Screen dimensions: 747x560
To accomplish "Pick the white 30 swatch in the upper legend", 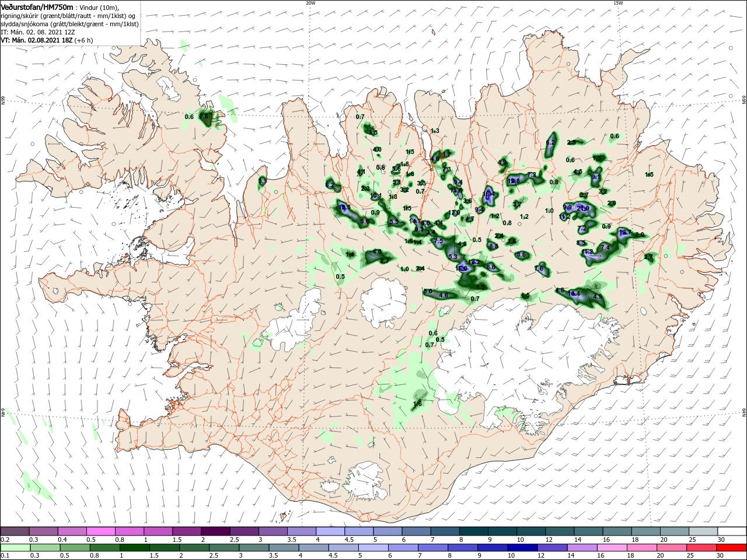I will click(x=732, y=531).
